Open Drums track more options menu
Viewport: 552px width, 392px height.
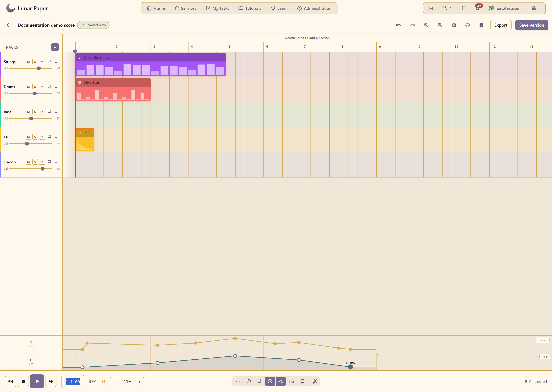click(57, 87)
